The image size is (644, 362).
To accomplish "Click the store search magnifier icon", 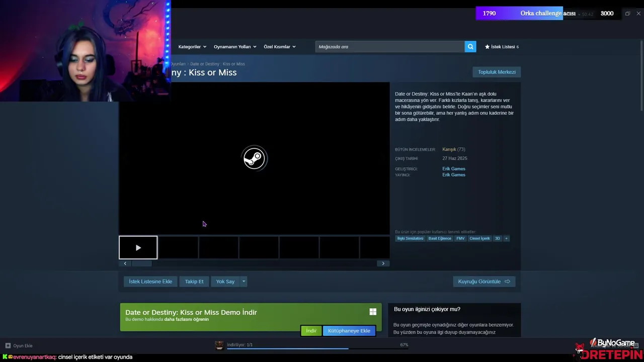I will point(470,47).
